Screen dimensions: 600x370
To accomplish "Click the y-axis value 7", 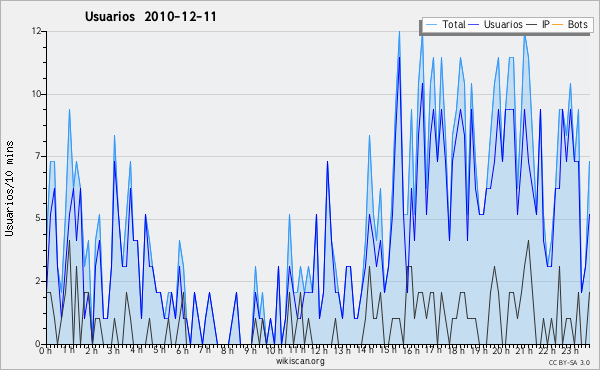I will [39, 156].
